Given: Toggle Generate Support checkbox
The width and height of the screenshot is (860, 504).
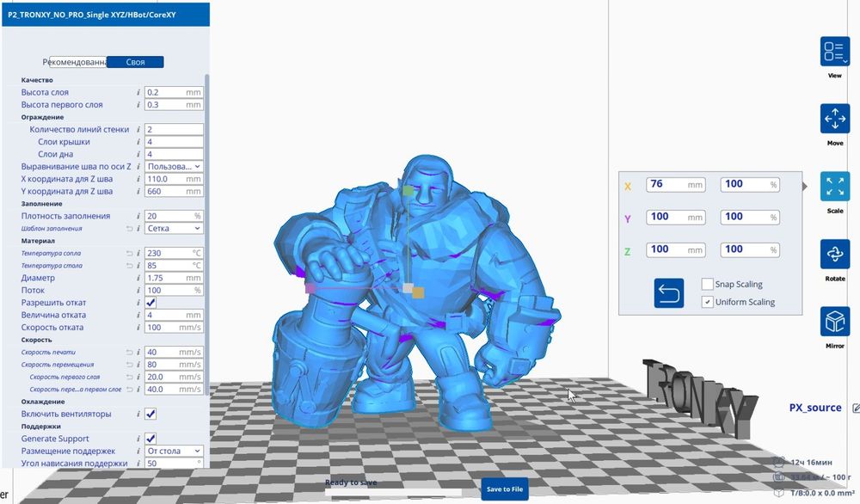Looking at the screenshot, I should click(x=150, y=438).
